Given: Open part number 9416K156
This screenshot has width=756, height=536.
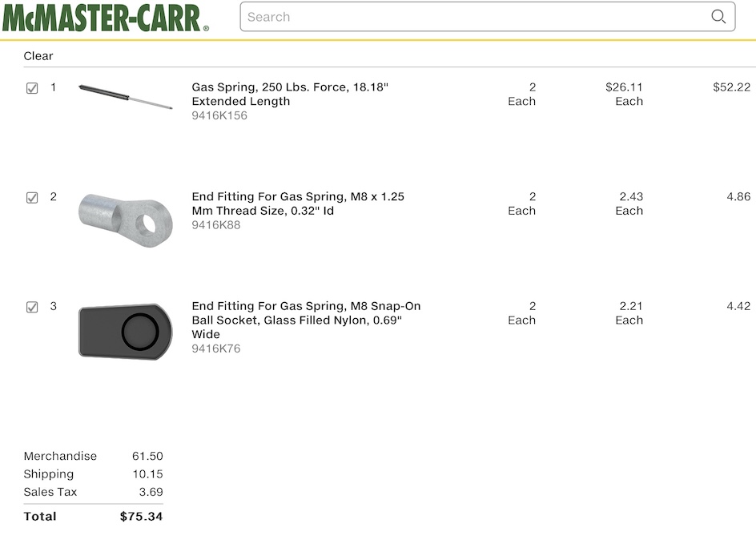Looking at the screenshot, I should (219, 115).
